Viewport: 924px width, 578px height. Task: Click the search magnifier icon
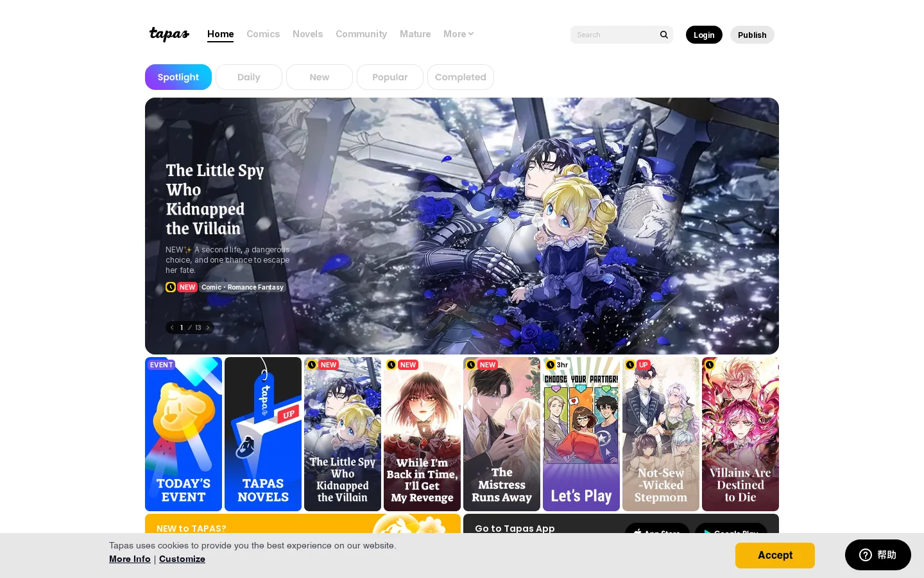pyautogui.click(x=664, y=35)
